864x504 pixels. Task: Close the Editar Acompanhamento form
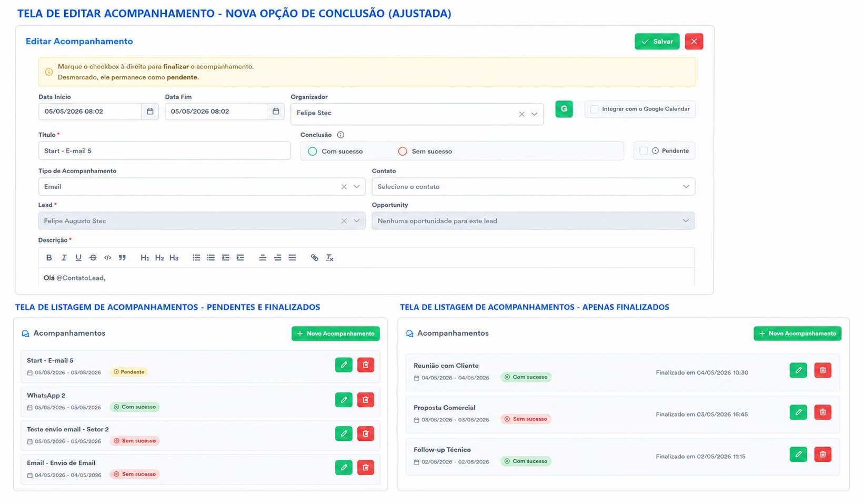coord(694,42)
